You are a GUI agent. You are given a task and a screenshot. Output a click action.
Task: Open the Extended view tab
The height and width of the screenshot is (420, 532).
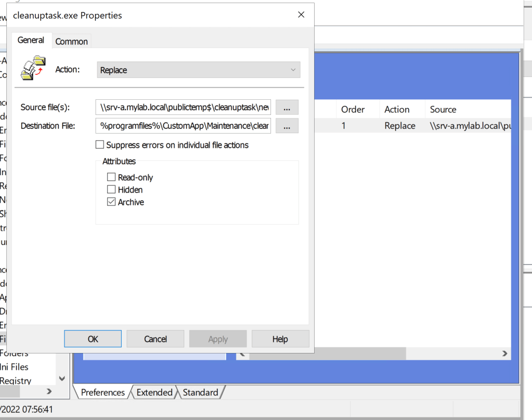click(154, 392)
